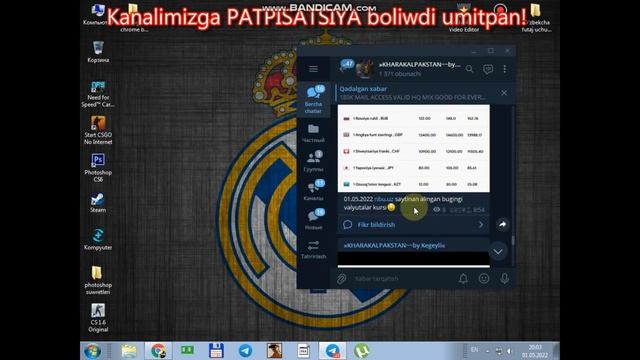Jump to latest messages with down-arrow button

[x=498, y=251]
